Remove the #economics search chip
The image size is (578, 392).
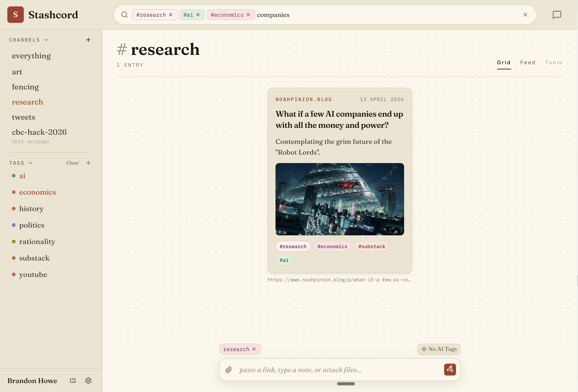[x=248, y=15]
